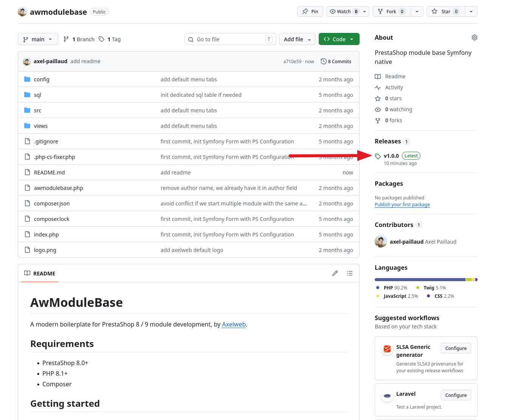
Task: Open the README outline list icon
Action: point(350,273)
